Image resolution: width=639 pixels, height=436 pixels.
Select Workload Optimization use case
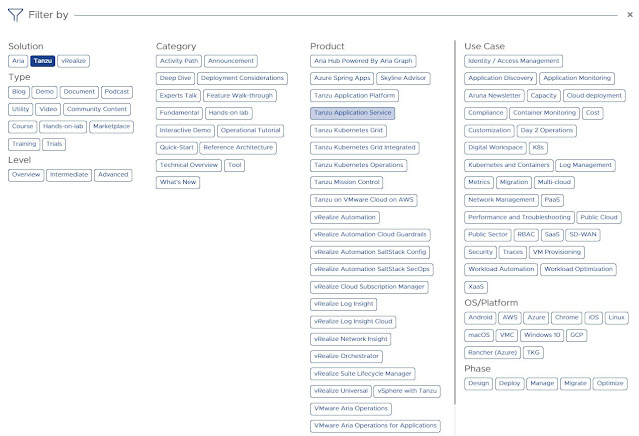[x=578, y=269]
